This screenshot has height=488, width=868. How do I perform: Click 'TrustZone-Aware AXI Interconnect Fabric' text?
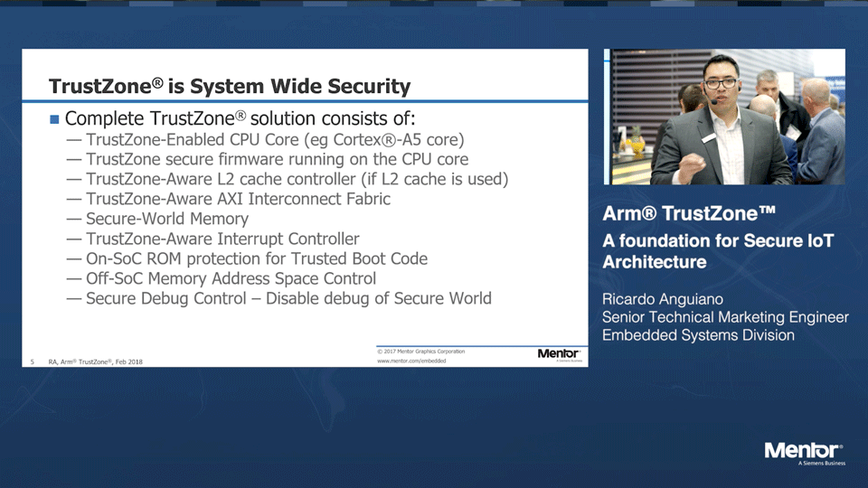point(238,199)
